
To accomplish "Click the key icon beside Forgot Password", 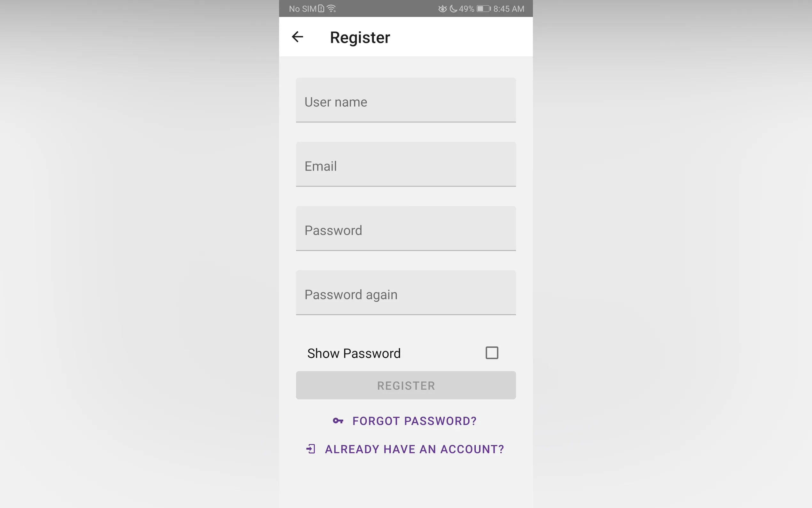I will (x=338, y=421).
